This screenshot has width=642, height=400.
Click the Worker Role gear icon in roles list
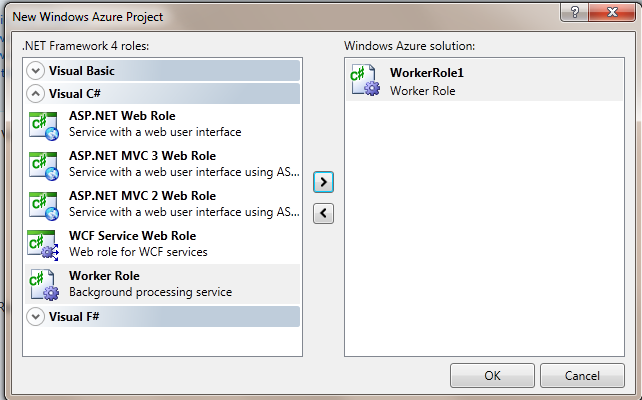44,285
